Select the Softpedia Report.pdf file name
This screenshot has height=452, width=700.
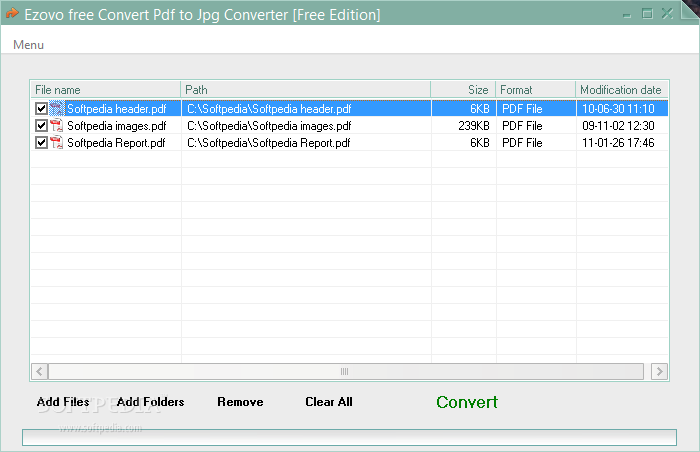[116, 142]
